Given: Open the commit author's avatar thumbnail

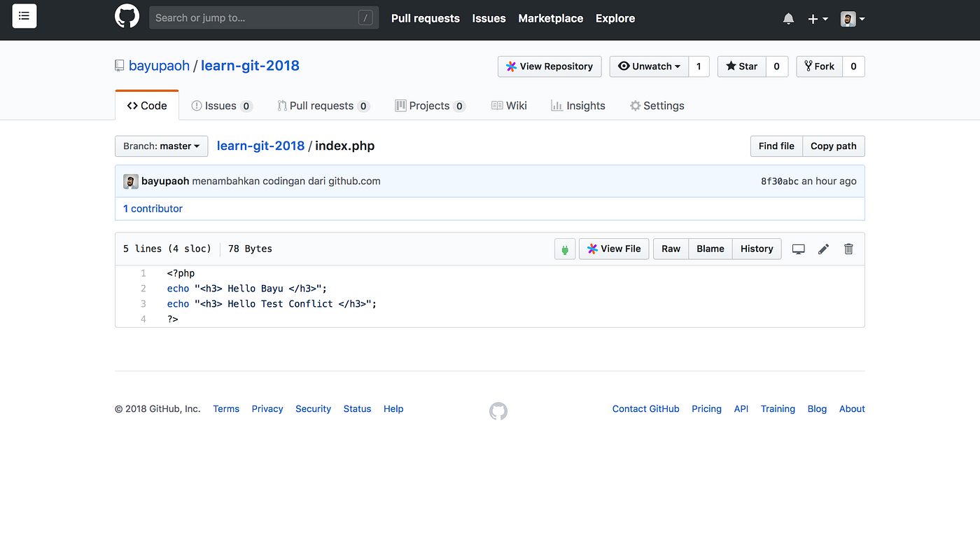Looking at the screenshot, I should (x=131, y=181).
